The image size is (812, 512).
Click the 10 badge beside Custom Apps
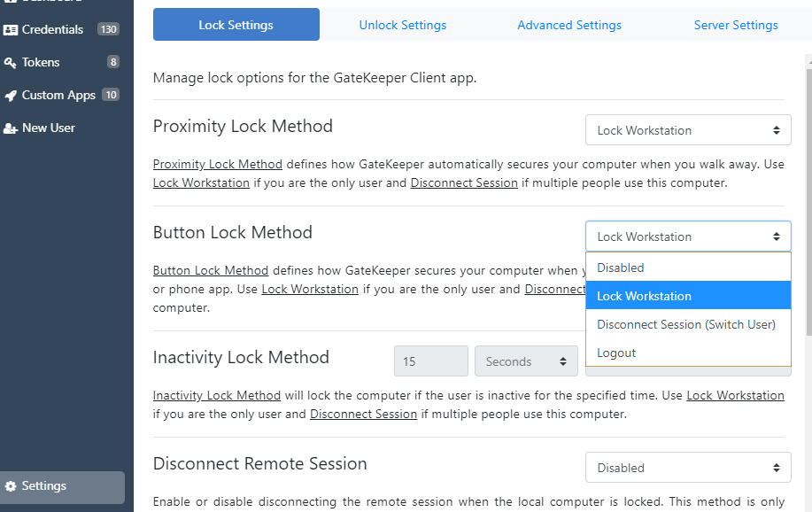point(111,95)
